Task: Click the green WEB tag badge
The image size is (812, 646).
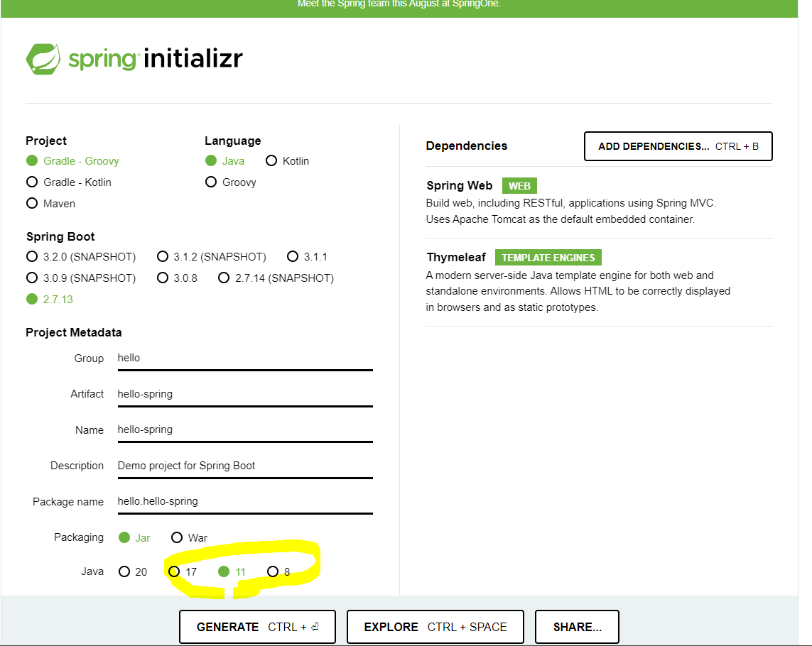Action: 519,186
